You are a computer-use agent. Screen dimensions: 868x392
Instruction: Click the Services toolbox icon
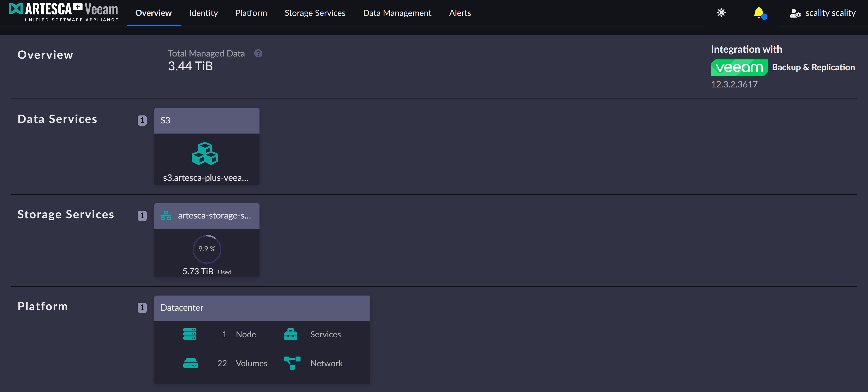click(290, 334)
